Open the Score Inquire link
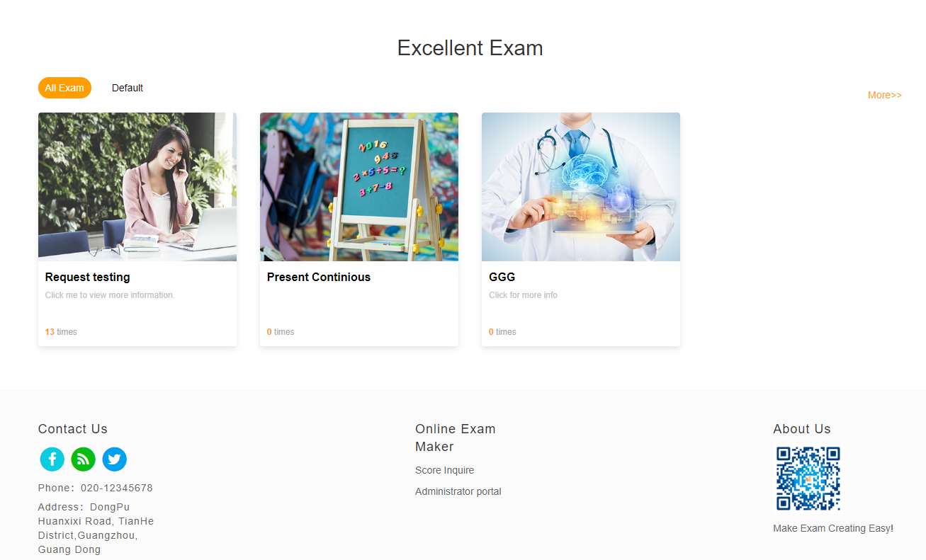Viewport: 926px width, 560px height. click(445, 470)
